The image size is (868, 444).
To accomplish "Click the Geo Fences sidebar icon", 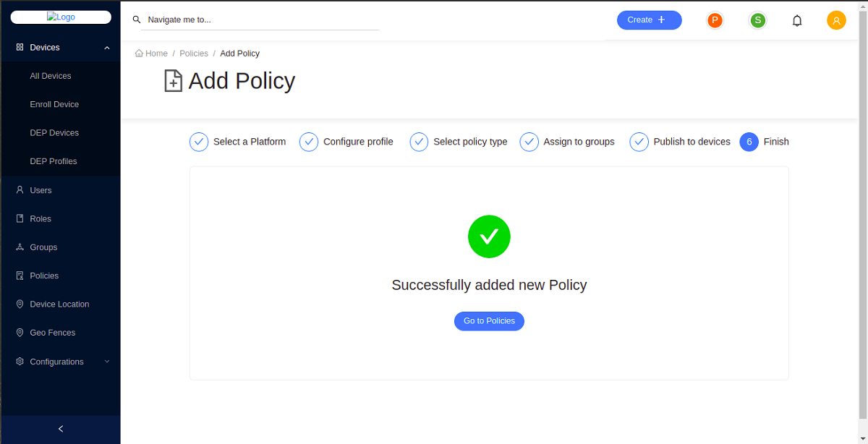I will tap(20, 333).
